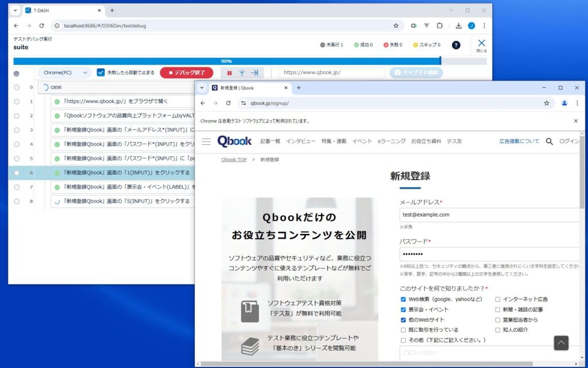Open 特集・連載 in Qbook navigation
588x368 pixels.
click(x=334, y=141)
